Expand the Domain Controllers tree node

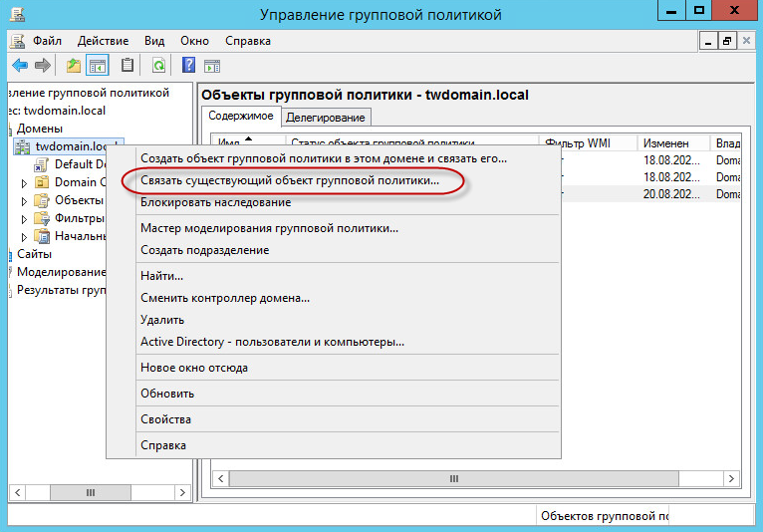click(25, 183)
